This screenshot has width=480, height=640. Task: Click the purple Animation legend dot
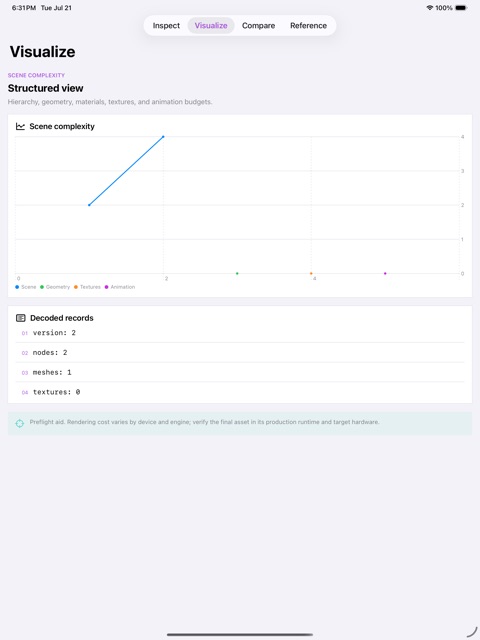click(107, 287)
